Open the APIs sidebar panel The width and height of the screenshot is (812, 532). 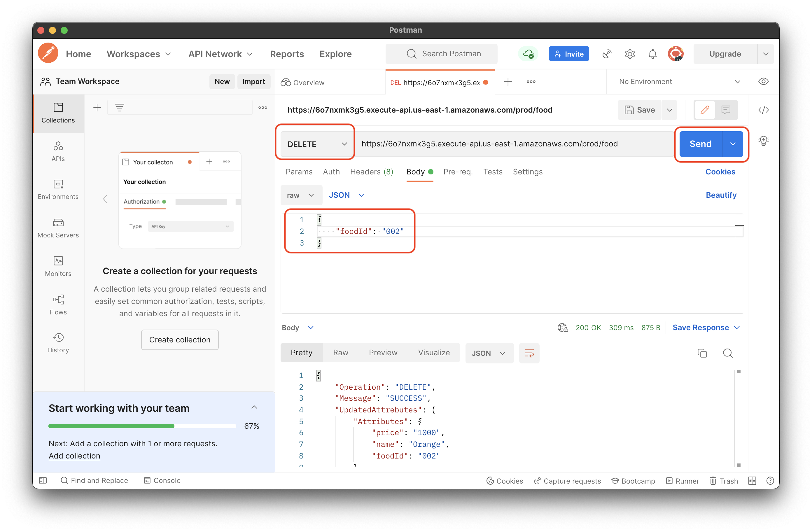coord(58,151)
